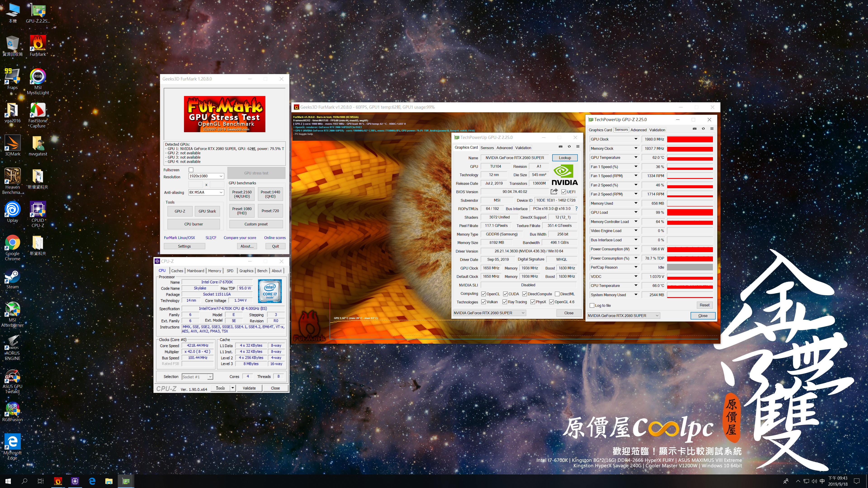Open GPU selector dropdown in Graphics Card window

489,313
